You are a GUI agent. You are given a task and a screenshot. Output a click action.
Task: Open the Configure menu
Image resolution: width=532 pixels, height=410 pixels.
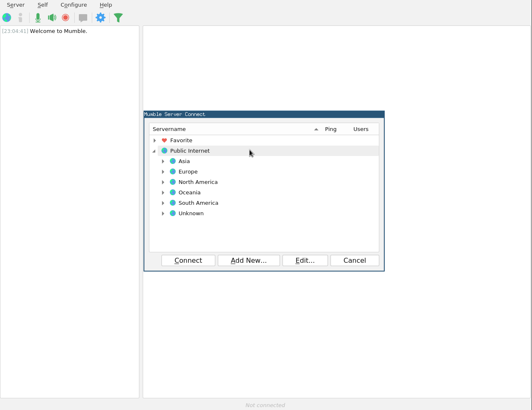[73, 5]
